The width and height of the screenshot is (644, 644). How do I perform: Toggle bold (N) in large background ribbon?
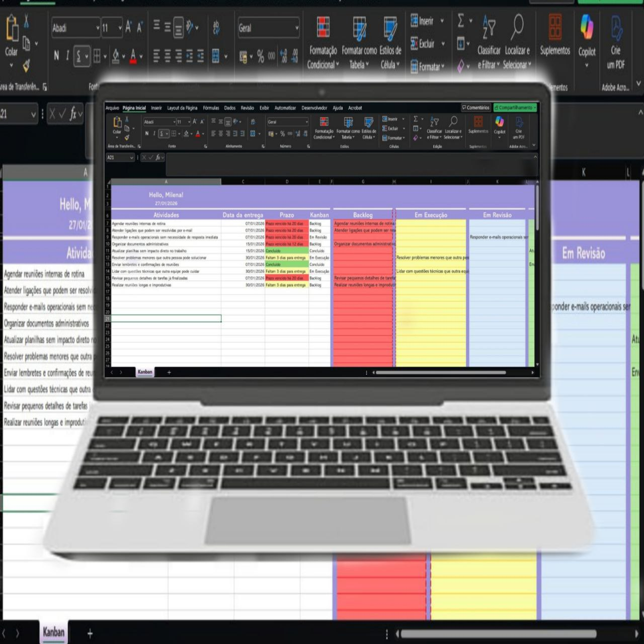coord(56,56)
